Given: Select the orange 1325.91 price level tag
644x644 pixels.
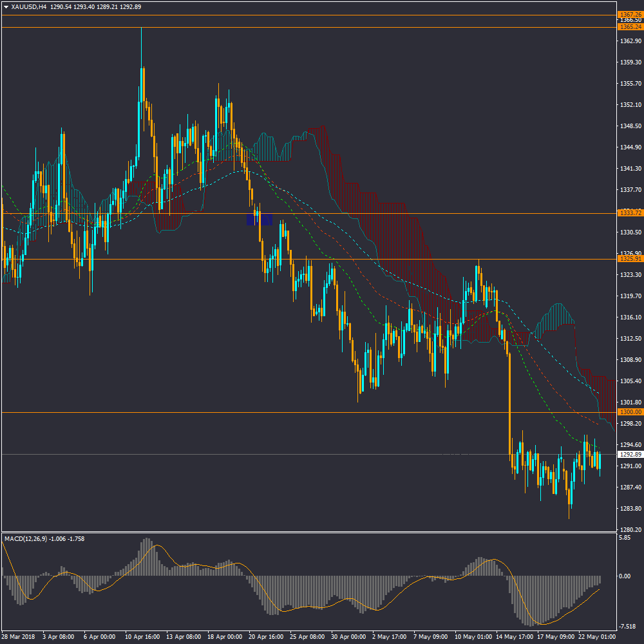Looking at the screenshot, I should [630, 259].
